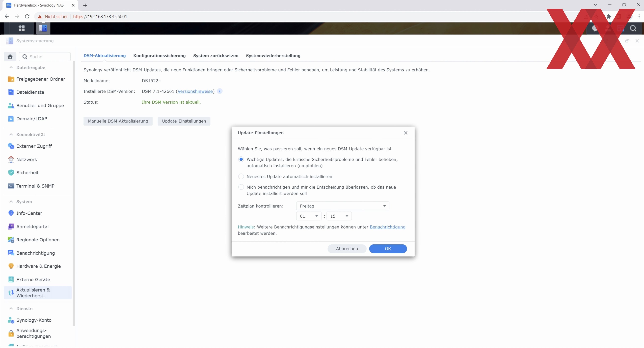Open Sicherheit shield icon
This screenshot has height=348, width=644.
[11, 173]
